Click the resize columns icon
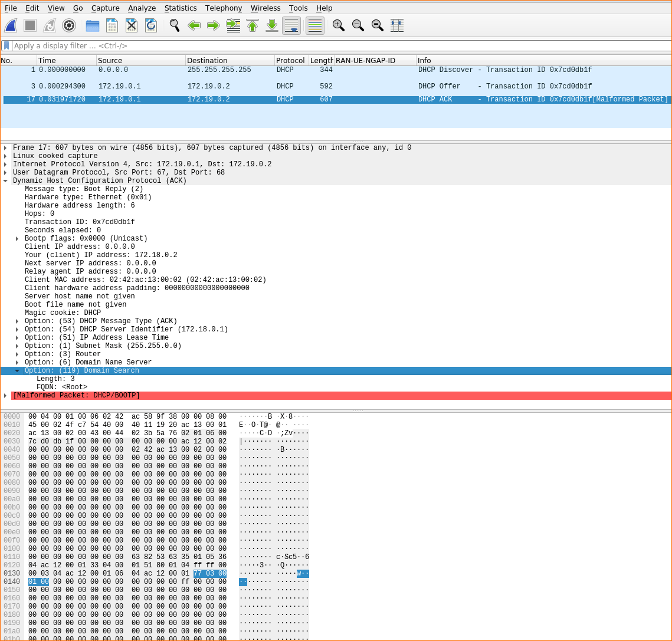The height and width of the screenshot is (641, 672). (x=397, y=25)
